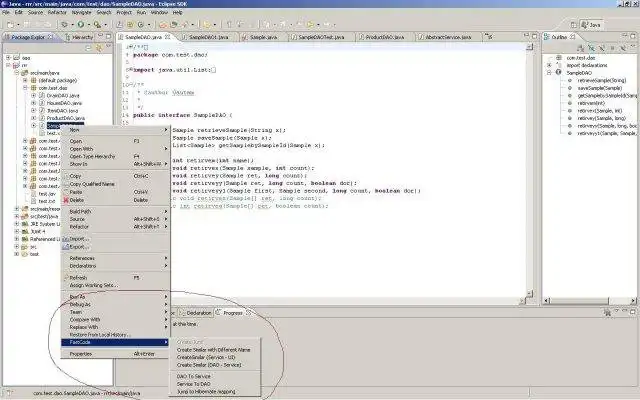640x400 pixels.
Task: Click the New file toolbar icon
Action: [x=11, y=24]
